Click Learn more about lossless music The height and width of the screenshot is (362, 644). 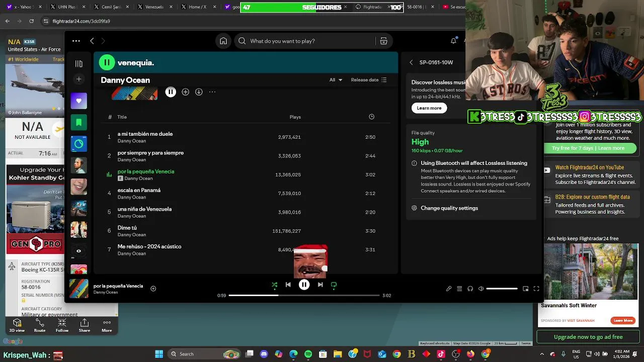point(429,108)
